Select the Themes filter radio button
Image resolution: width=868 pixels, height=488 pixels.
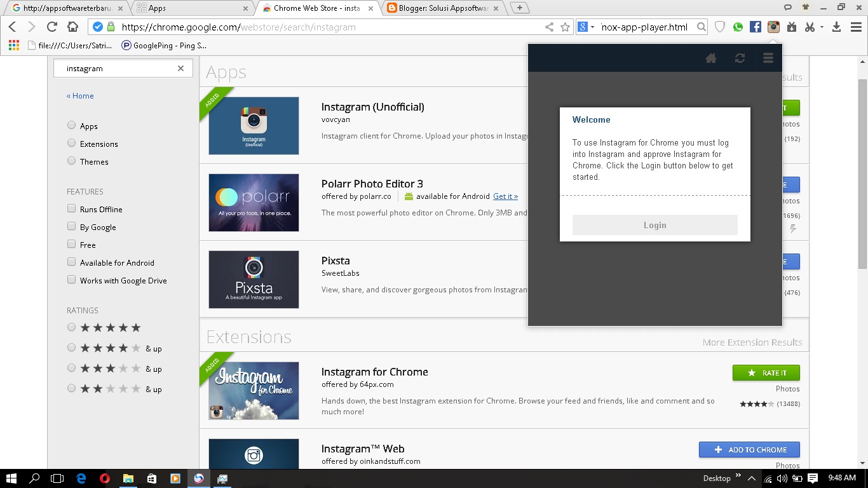72,161
